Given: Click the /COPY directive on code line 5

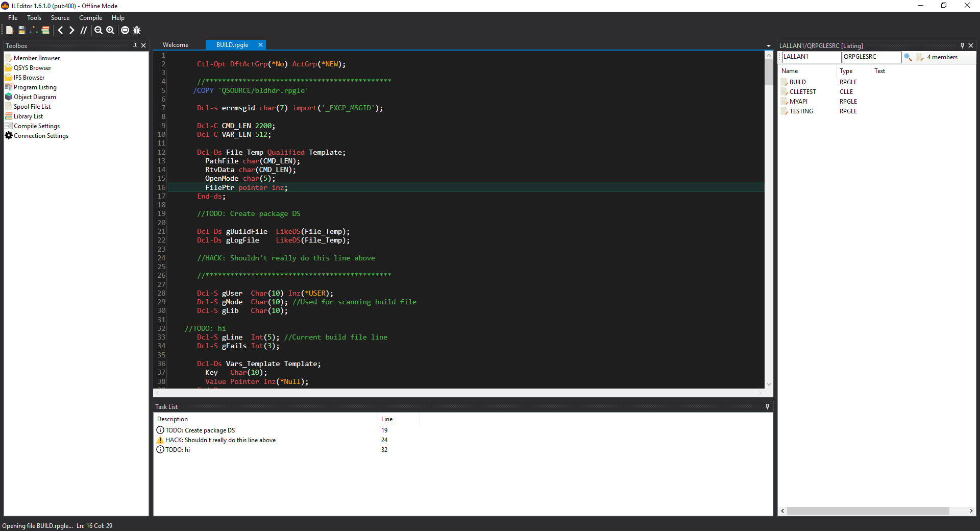Looking at the screenshot, I should (204, 91).
